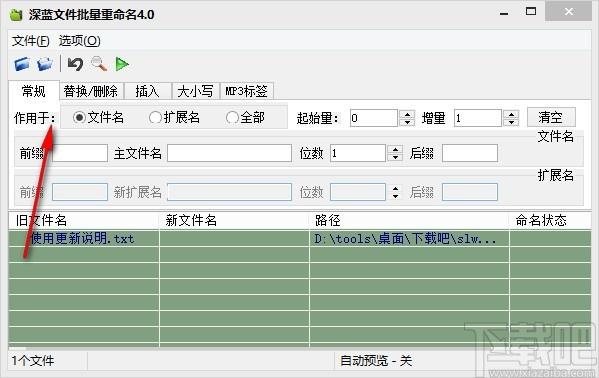The height and width of the screenshot is (378, 599).
Task: Click the 清空 button
Action: point(551,117)
